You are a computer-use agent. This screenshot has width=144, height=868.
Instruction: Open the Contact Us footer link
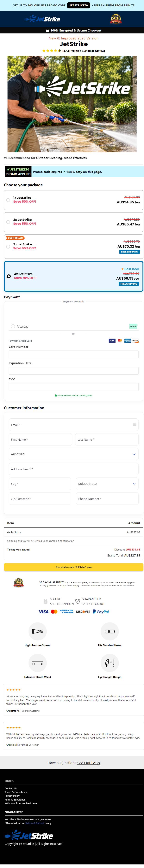point(11,788)
